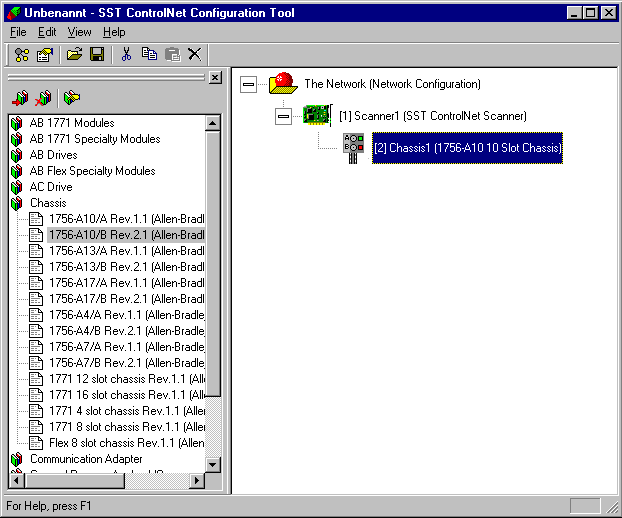The image size is (622, 518).
Task: Click the Chassis category book icon
Action: click(x=17, y=203)
